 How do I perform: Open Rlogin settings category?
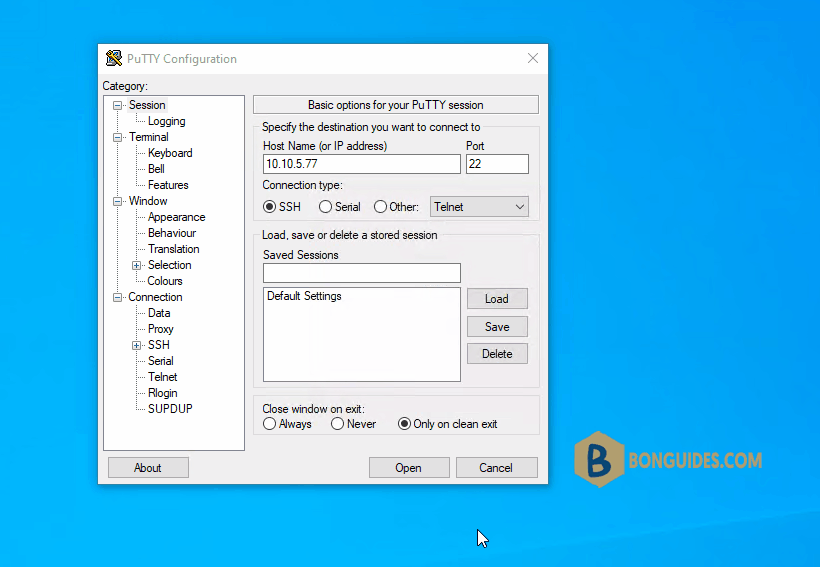[x=162, y=393]
